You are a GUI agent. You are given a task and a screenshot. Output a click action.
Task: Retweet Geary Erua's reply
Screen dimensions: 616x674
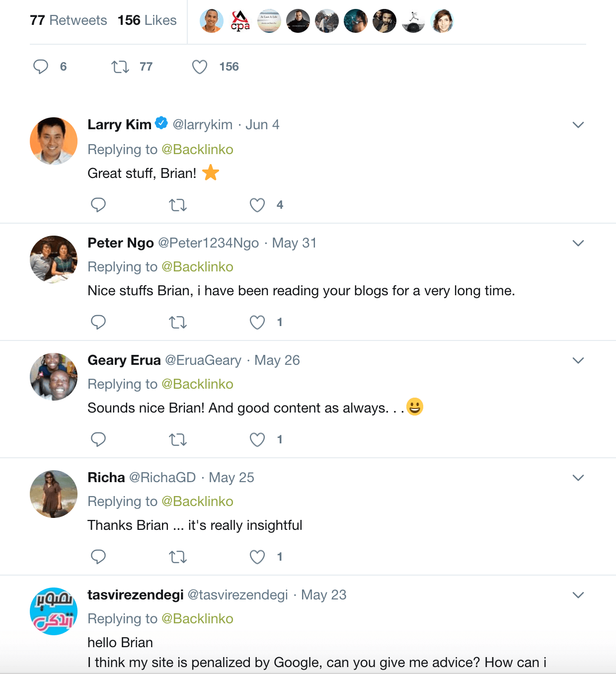click(x=178, y=439)
